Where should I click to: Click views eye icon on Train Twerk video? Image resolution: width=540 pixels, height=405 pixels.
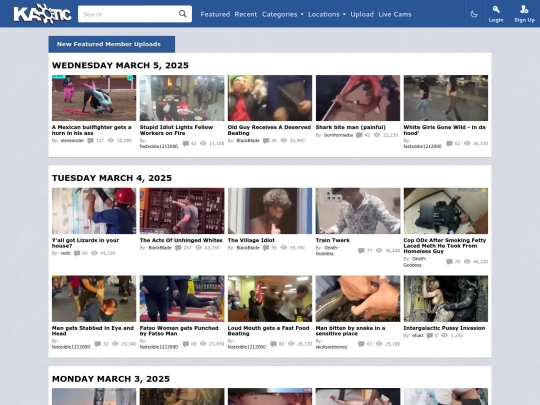(x=379, y=250)
